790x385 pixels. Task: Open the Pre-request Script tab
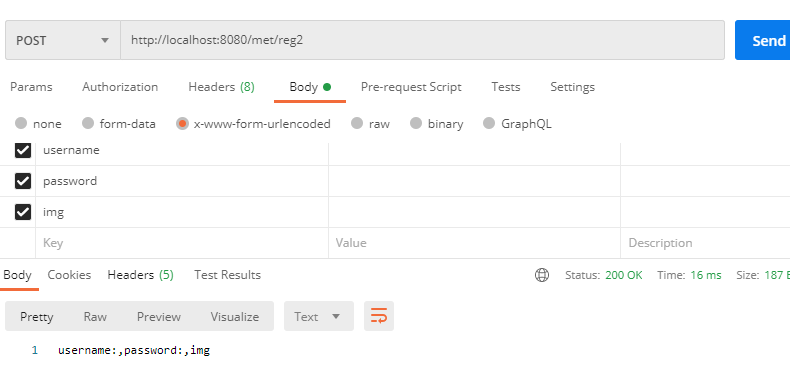pyautogui.click(x=411, y=87)
